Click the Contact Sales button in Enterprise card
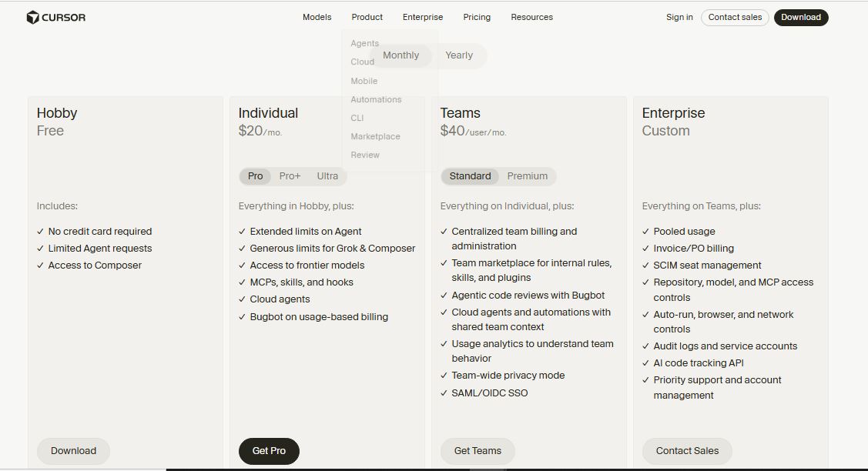Viewport: 868px width, 471px height. point(687,451)
